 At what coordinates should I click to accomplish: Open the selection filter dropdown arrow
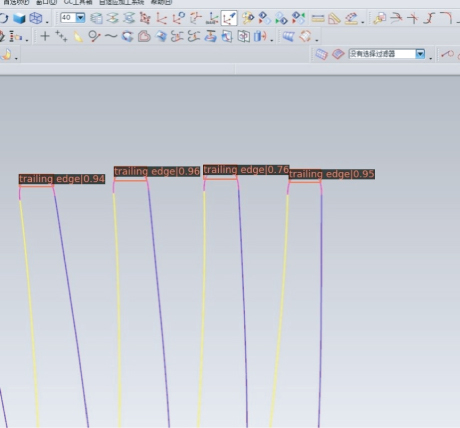tap(420, 54)
